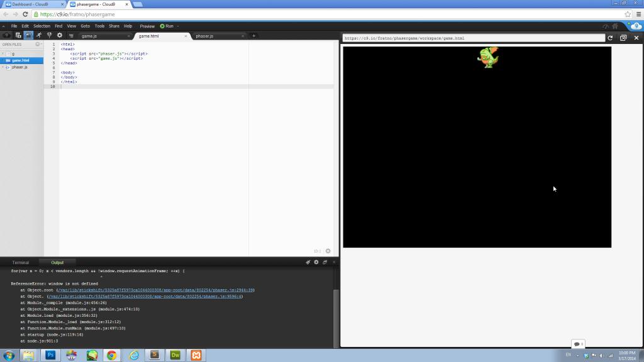Open the Cloud9 file save icon
The height and width of the screenshot is (362, 644).
click(18, 35)
